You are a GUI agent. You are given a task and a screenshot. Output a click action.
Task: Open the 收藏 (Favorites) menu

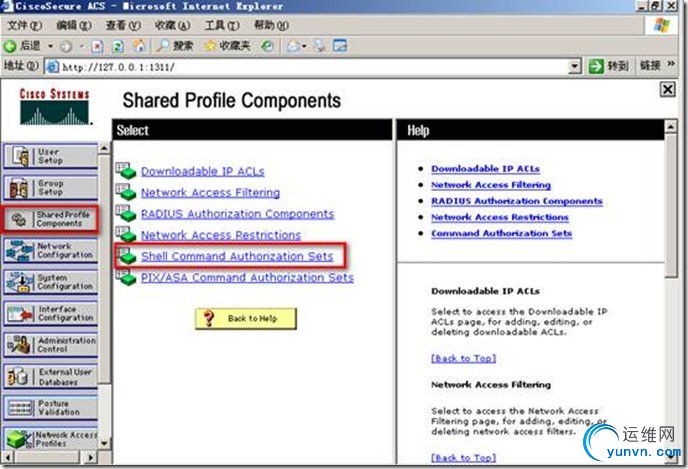coord(172,25)
